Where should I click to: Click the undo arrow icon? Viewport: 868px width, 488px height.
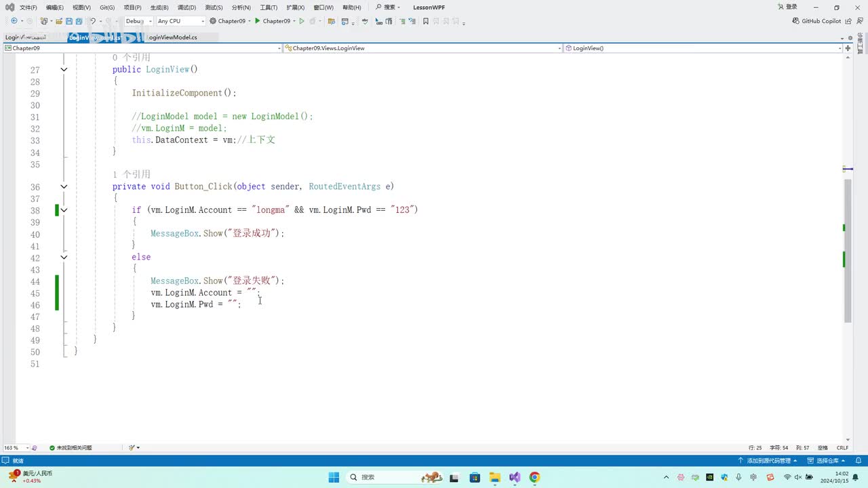pos(93,21)
